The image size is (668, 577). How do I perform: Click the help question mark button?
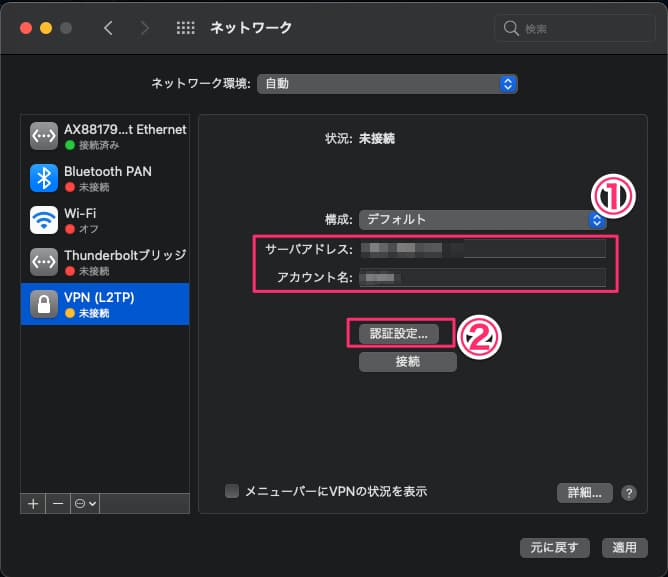tap(629, 492)
